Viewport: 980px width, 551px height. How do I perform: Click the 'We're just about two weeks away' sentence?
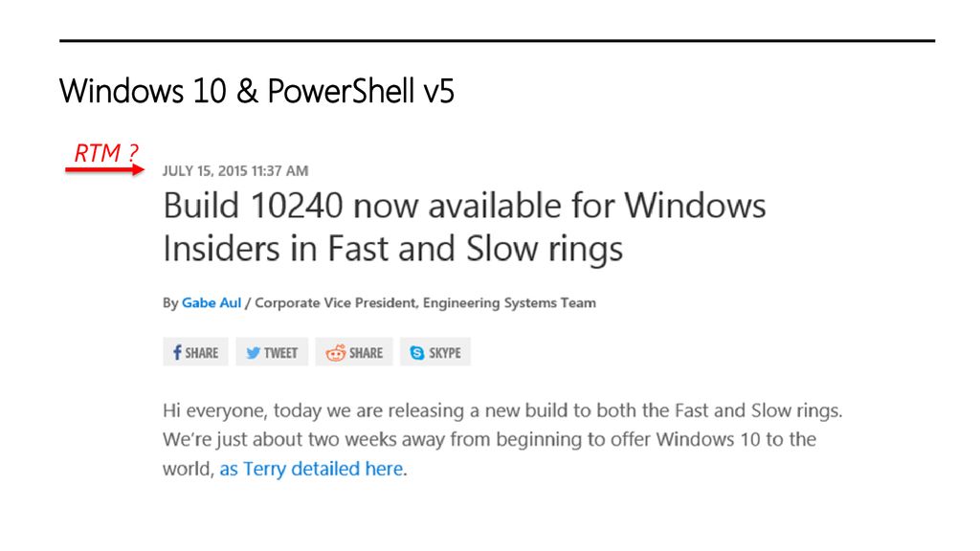pos(489,439)
